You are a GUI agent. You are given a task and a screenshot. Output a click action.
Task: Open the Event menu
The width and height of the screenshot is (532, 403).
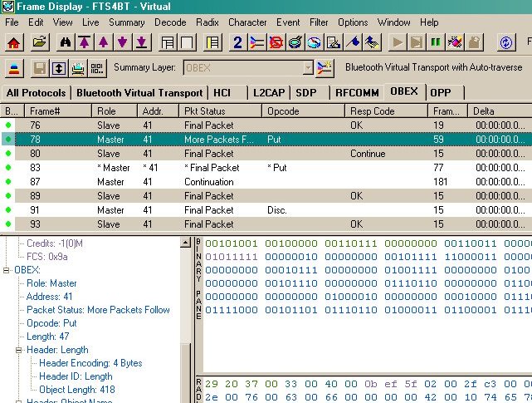(288, 22)
